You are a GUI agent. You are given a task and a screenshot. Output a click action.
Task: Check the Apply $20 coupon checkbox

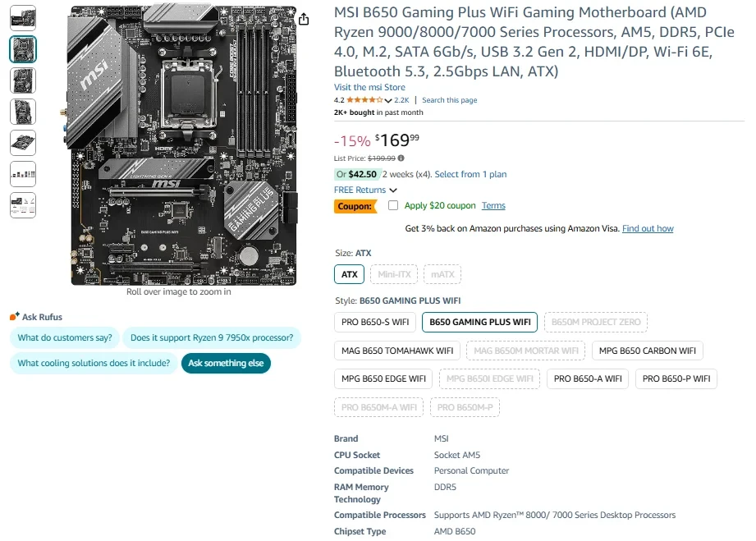(393, 205)
